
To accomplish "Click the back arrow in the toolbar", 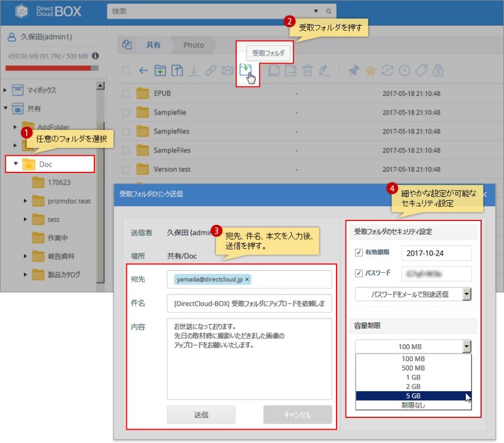I will pos(143,71).
